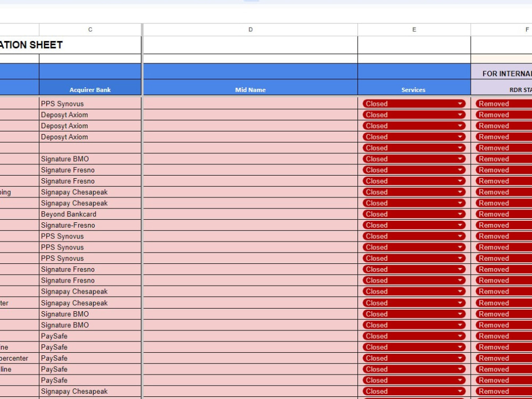Screen dimensions: 532x399
Task: Select PaySafe cell in the percenter row
Action: [90, 358]
